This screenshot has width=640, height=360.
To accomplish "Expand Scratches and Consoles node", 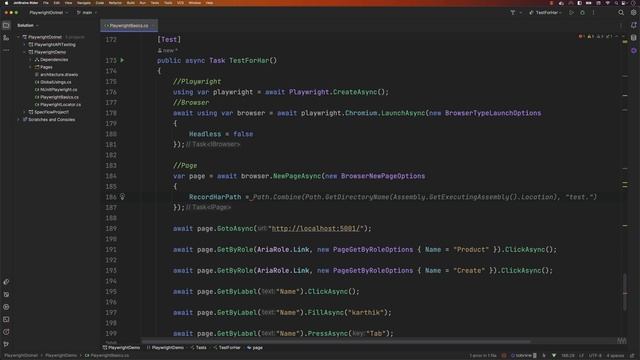I will click(x=18, y=120).
